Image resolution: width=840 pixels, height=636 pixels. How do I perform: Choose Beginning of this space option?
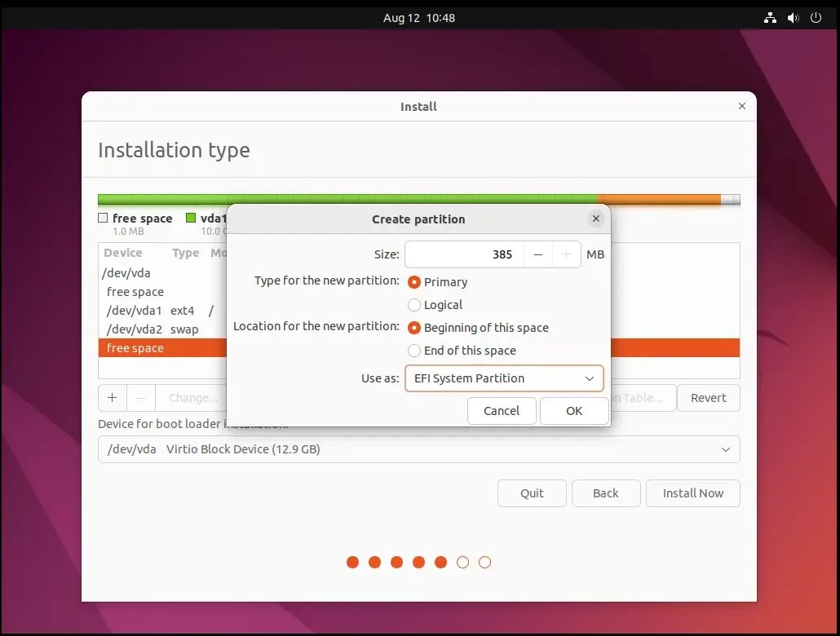point(414,327)
